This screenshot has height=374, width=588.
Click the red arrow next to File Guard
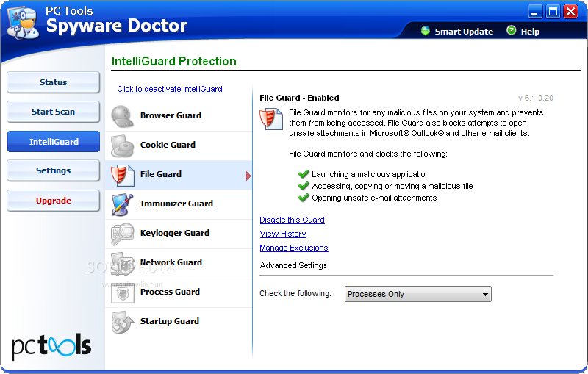(248, 176)
